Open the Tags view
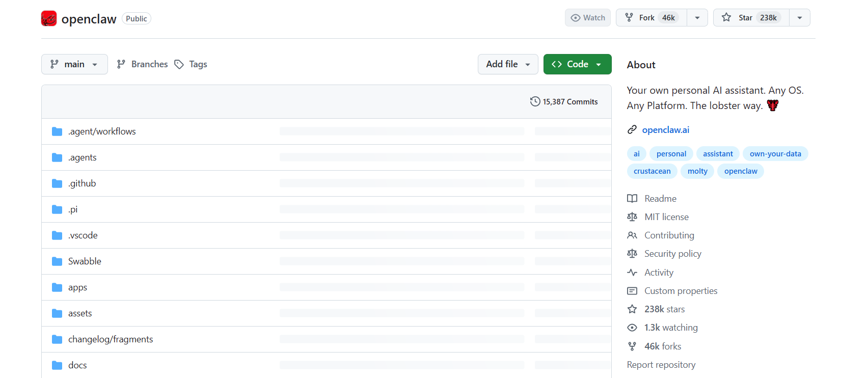868x378 pixels. [x=191, y=64]
